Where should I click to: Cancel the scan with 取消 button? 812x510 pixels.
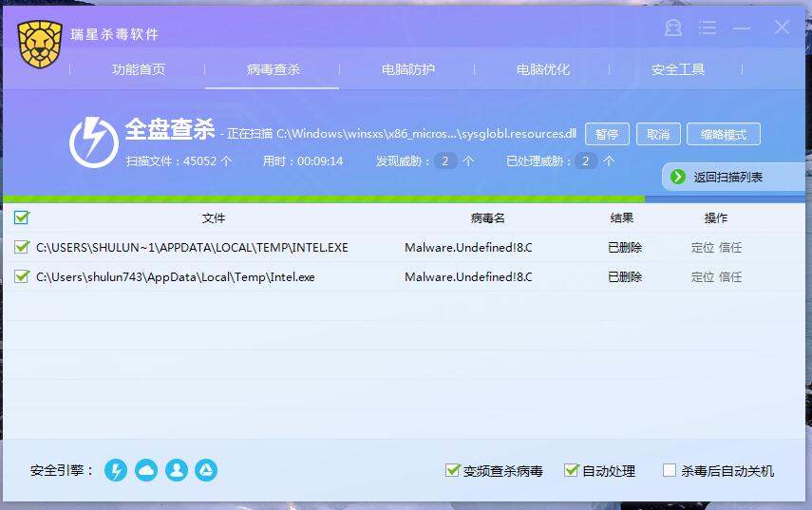click(658, 134)
